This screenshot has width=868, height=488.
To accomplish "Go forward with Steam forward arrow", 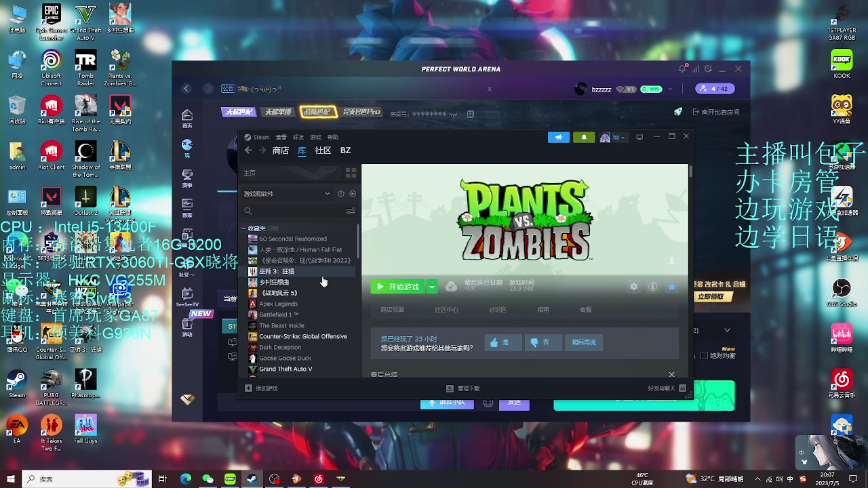I will tap(263, 150).
